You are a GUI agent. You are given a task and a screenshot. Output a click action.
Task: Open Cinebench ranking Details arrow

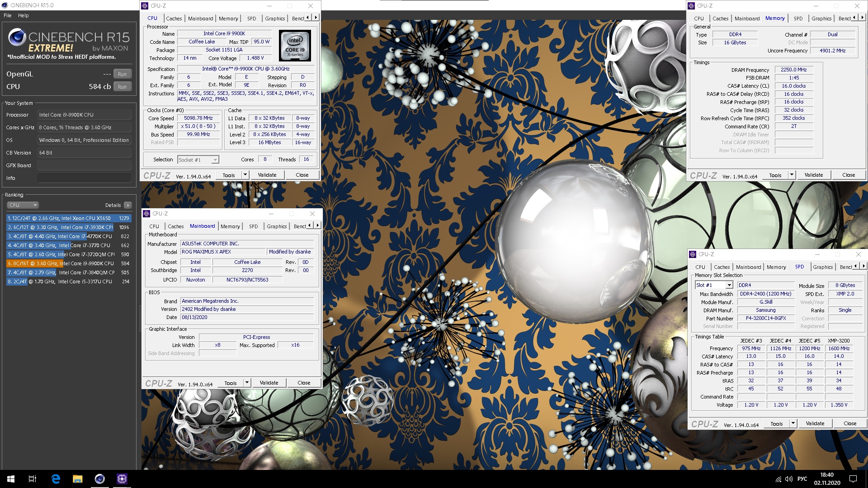pyautogui.click(x=128, y=205)
